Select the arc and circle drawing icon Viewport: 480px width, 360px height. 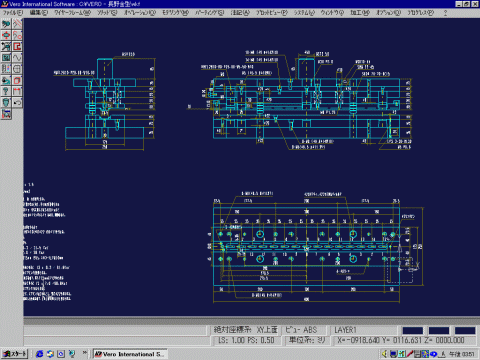[x=17, y=35]
